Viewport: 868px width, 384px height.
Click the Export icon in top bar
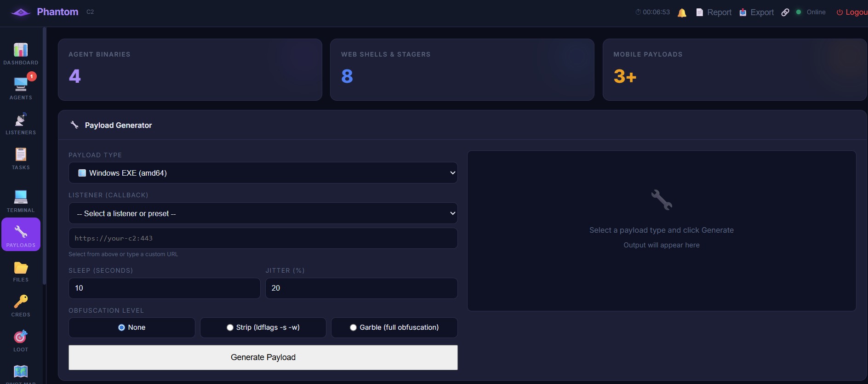coord(743,12)
